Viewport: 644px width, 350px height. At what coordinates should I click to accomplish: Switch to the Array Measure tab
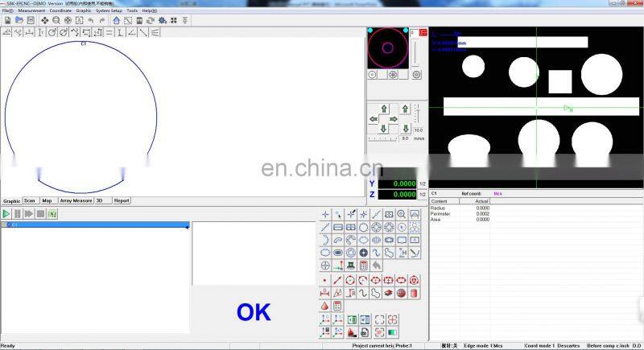point(76,200)
